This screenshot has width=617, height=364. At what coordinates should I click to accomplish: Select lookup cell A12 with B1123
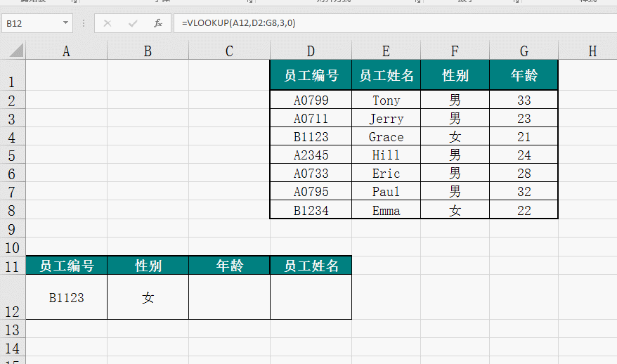click(67, 297)
